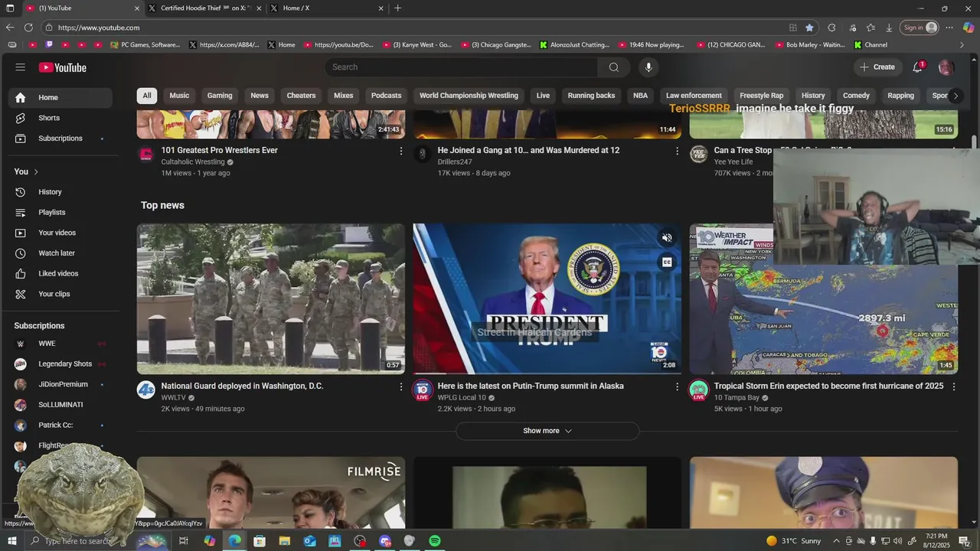
Task: Select the World Championship Wrestling chip
Action: (469, 96)
